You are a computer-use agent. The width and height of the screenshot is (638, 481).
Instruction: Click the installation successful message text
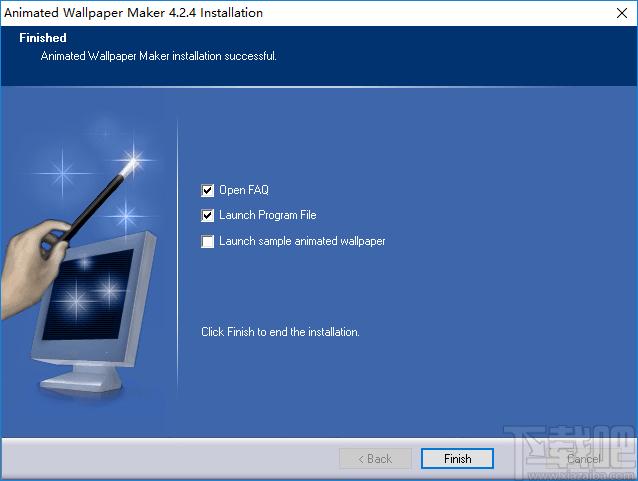click(x=158, y=56)
